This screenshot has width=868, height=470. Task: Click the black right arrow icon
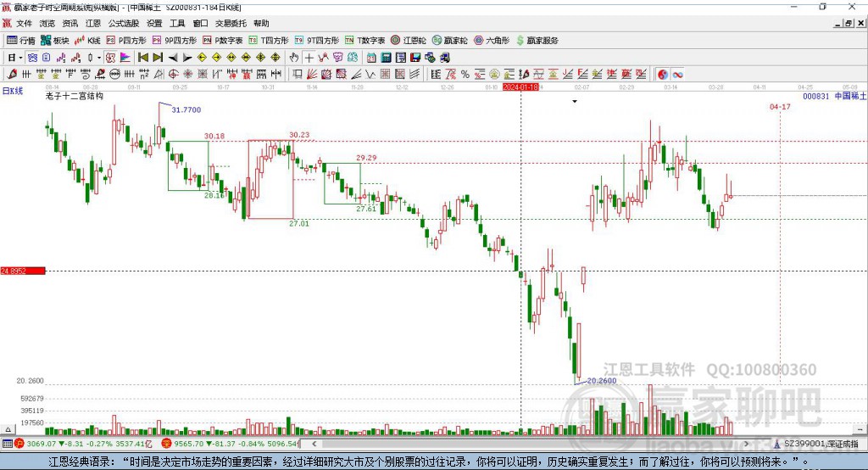[x=187, y=58]
